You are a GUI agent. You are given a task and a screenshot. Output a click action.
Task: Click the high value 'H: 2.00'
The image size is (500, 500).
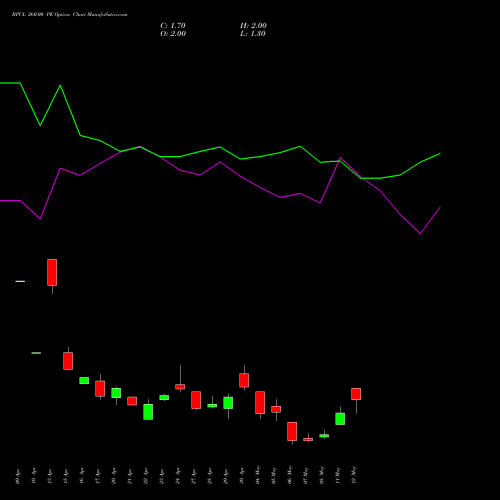[253, 26]
